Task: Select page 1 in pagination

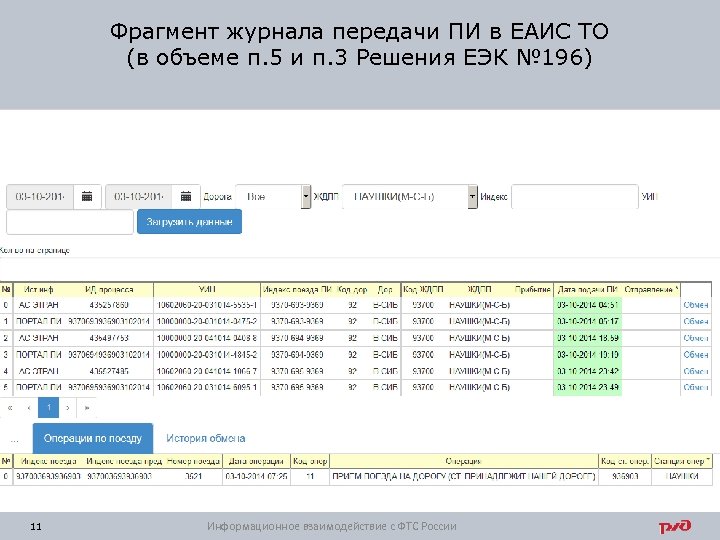Action: [49, 408]
